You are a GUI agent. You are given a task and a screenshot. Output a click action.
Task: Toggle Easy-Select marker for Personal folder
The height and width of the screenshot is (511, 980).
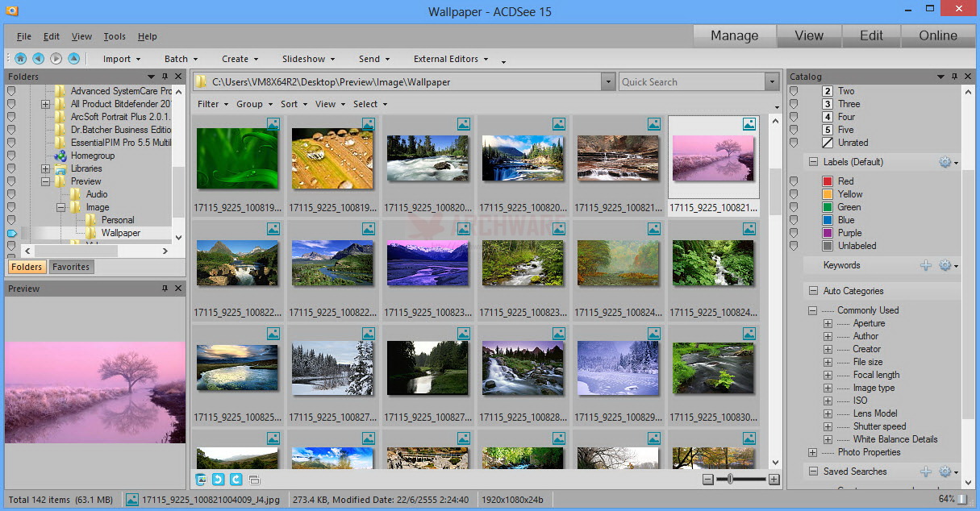(x=11, y=220)
